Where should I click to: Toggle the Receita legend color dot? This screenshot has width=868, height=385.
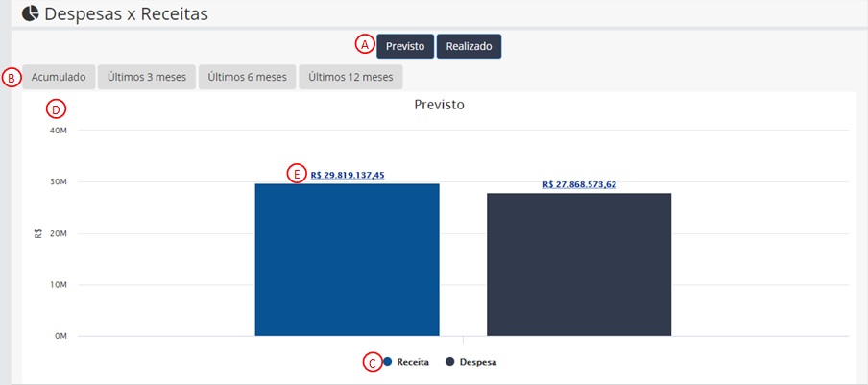(388, 362)
